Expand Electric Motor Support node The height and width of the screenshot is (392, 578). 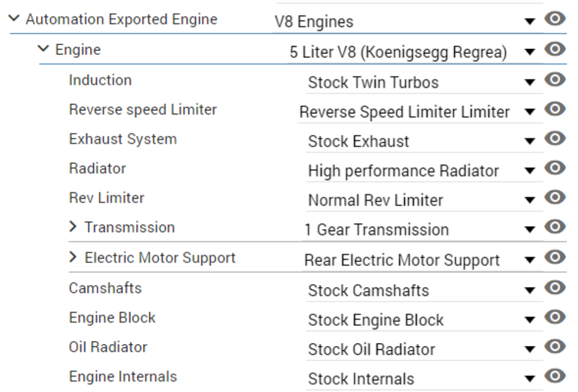click(x=73, y=257)
